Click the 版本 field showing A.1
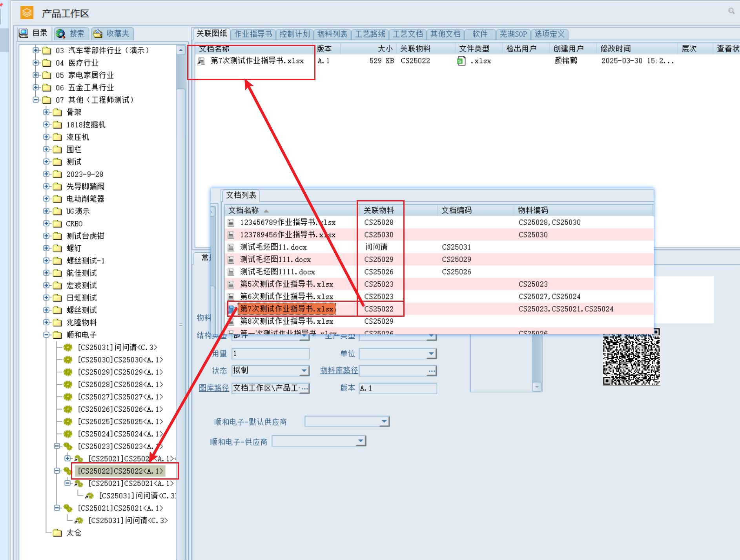 click(398, 388)
